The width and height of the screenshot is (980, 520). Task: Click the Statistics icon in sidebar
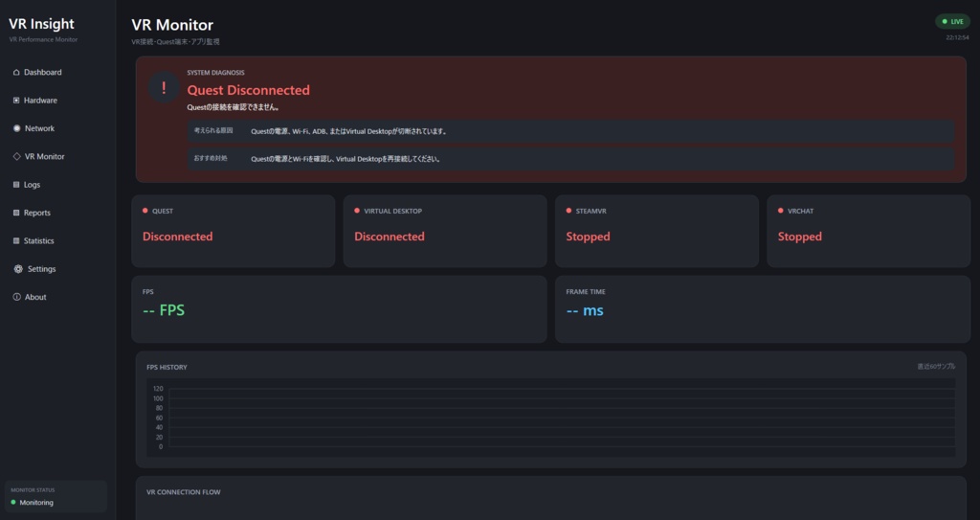[16, 241]
